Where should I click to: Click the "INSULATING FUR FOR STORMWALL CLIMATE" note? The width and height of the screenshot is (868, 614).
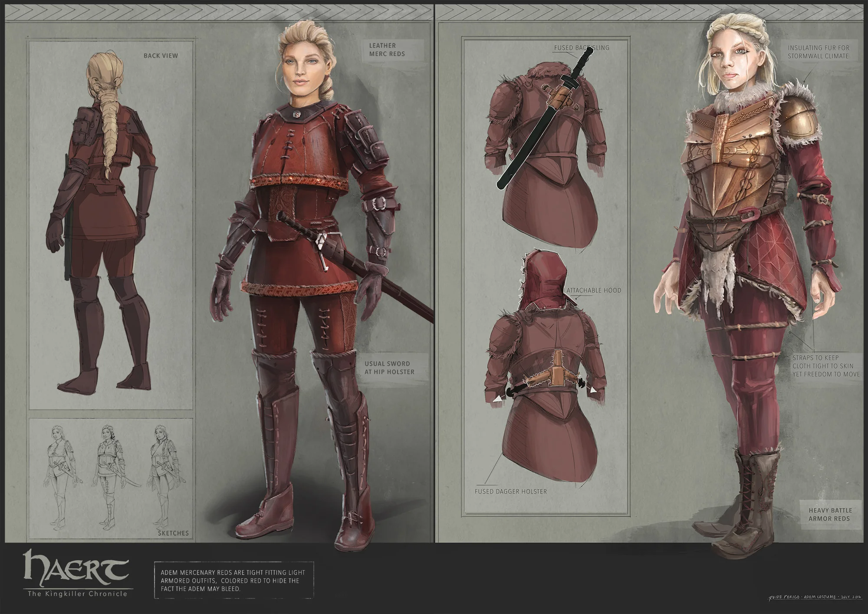click(x=819, y=52)
